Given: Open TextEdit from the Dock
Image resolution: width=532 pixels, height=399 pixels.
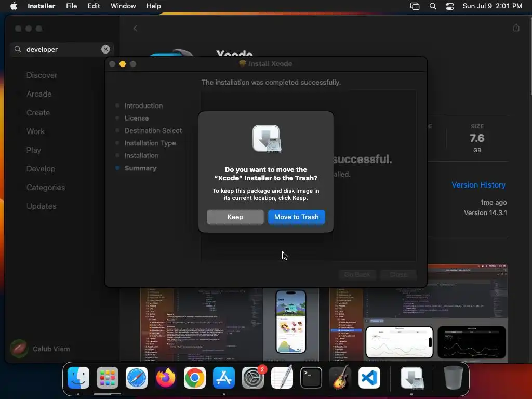Looking at the screenshot, I should tap(282, 377).
